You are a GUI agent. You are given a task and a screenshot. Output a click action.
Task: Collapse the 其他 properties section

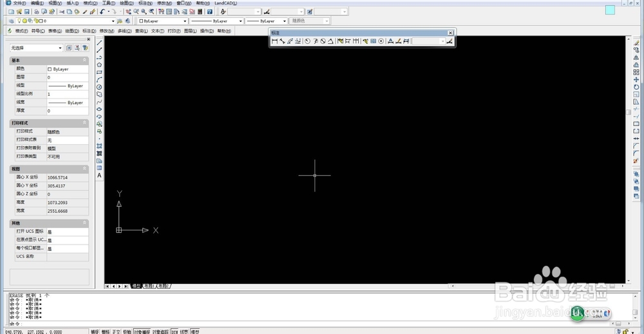click(x=84, y=223)
